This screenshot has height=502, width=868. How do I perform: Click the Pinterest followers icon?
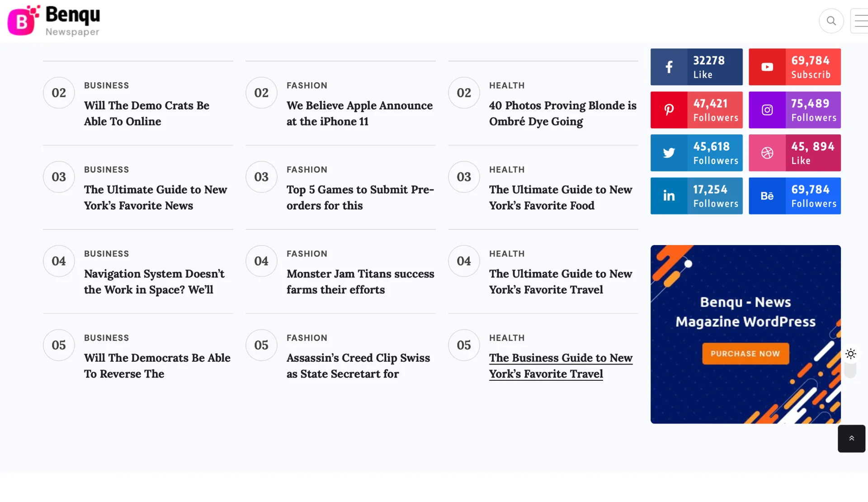click(x=669, y=110)
